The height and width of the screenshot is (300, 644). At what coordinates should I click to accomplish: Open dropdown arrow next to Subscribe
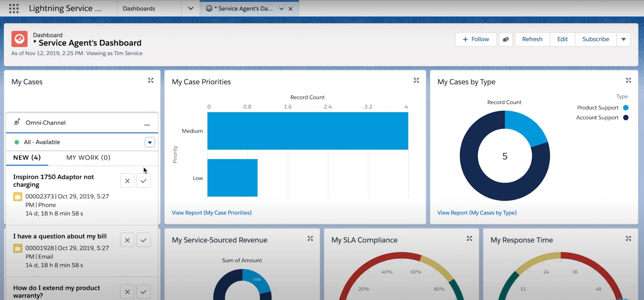pyautogui.click(x=623, y=39)
